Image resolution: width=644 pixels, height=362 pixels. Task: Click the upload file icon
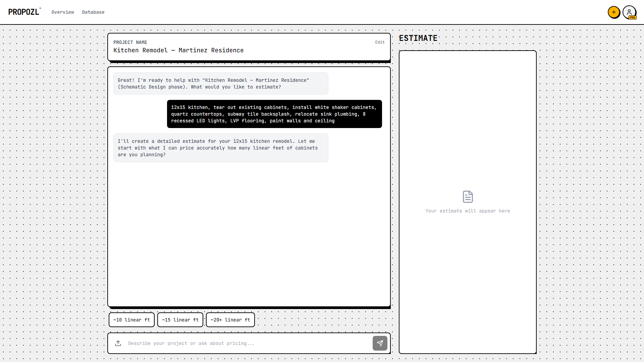pyautogui.click(x=118, y=343)
